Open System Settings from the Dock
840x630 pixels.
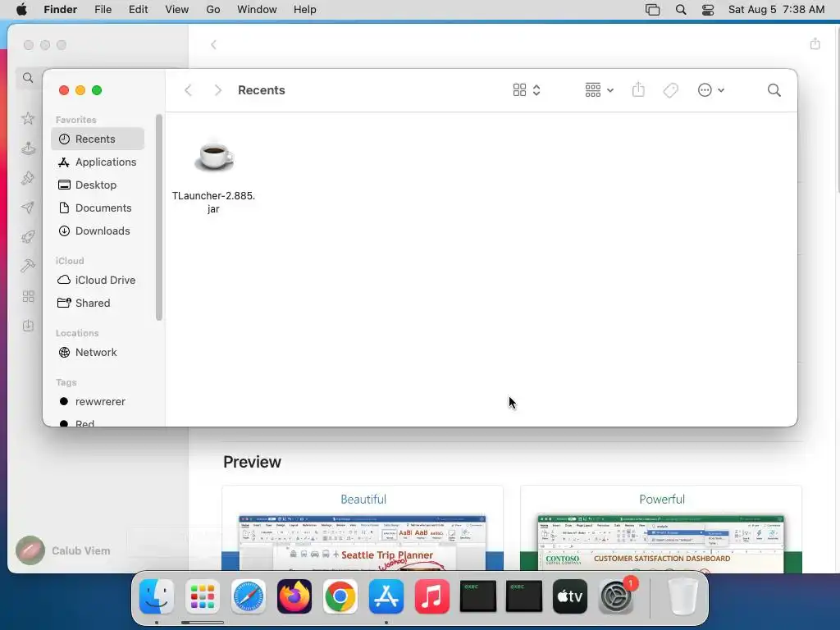(616, 596)
